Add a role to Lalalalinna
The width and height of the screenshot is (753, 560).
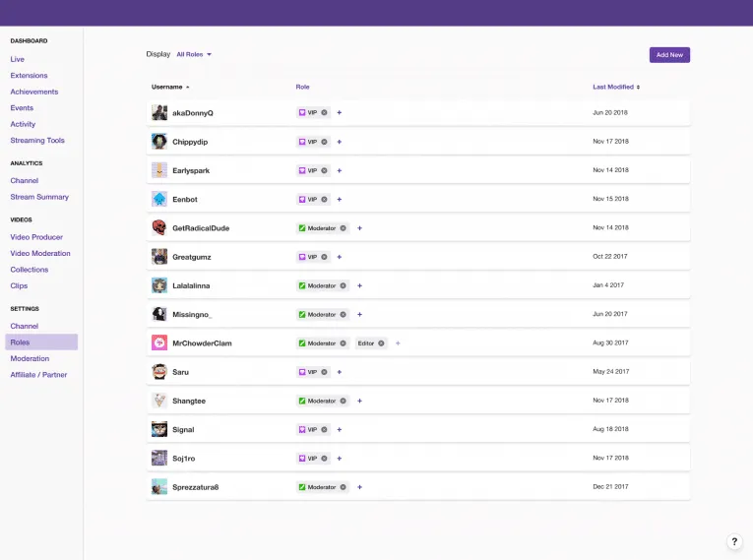[359, 285]
